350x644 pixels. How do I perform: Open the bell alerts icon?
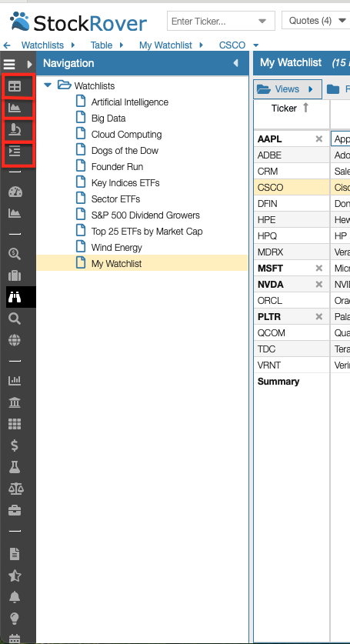[15, 597]
